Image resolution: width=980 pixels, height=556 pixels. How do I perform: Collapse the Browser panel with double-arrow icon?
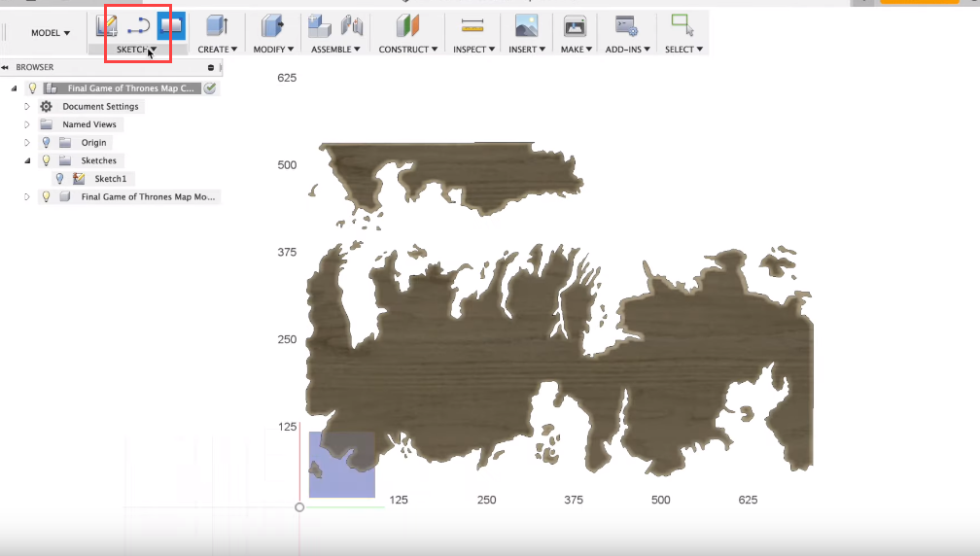(x=5, y=67)
